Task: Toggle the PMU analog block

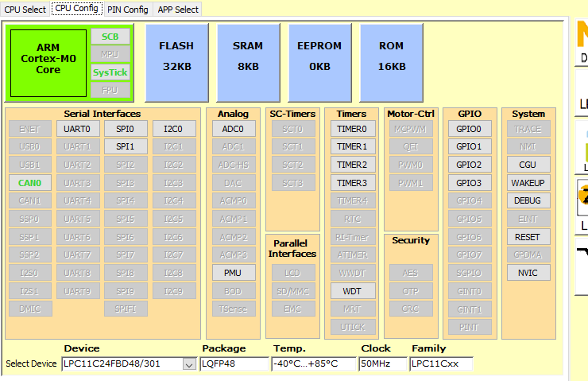Action: tap(234, 273)
